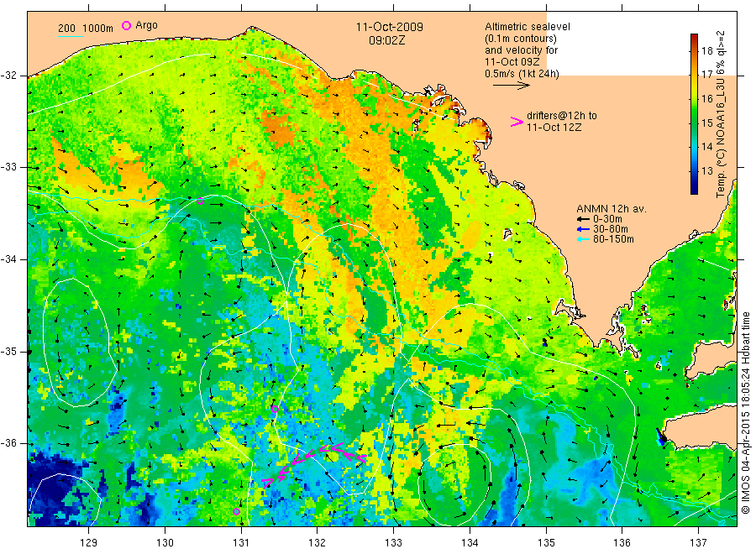Click the 'Argo' legend label
The height and width of the screenshot is (554, 756).
[146, 25]
